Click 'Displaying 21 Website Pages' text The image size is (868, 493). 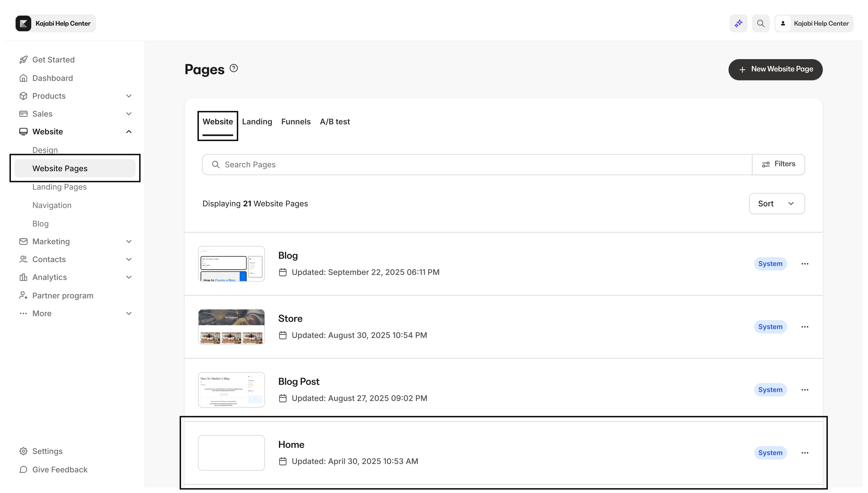click(255, 204)
